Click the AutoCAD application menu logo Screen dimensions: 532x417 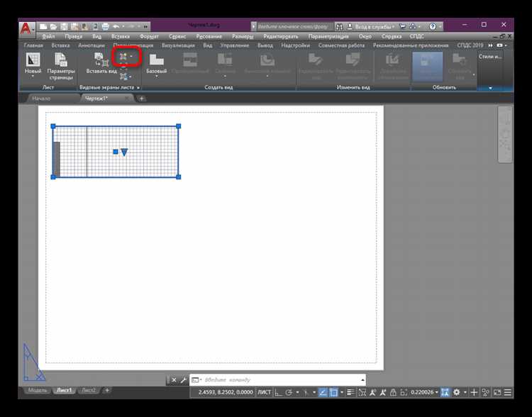coord(26,28)
